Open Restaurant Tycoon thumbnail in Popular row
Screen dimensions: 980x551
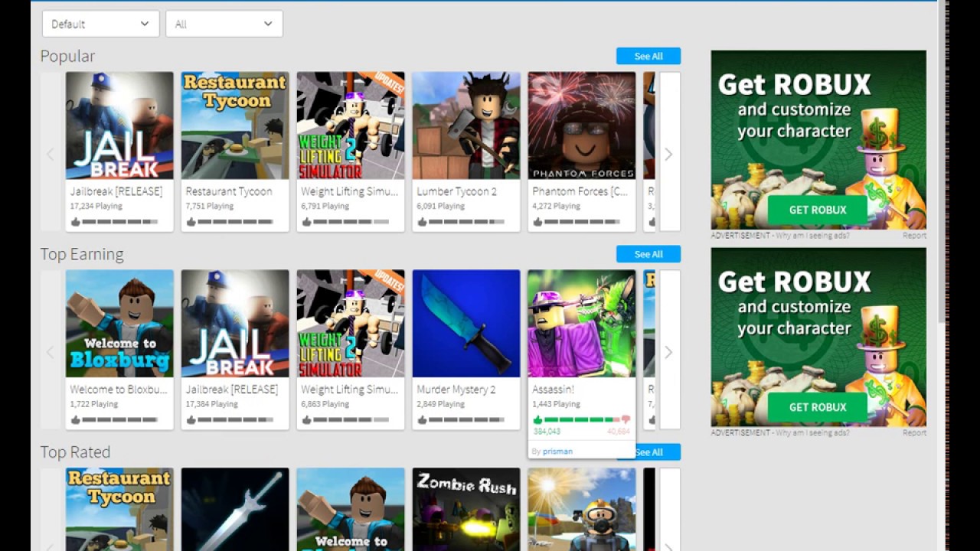(235, 126)
